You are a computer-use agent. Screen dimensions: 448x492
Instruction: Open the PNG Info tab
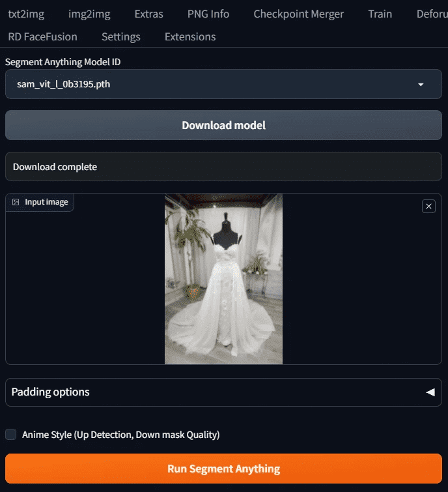click(x=208, y=14)
